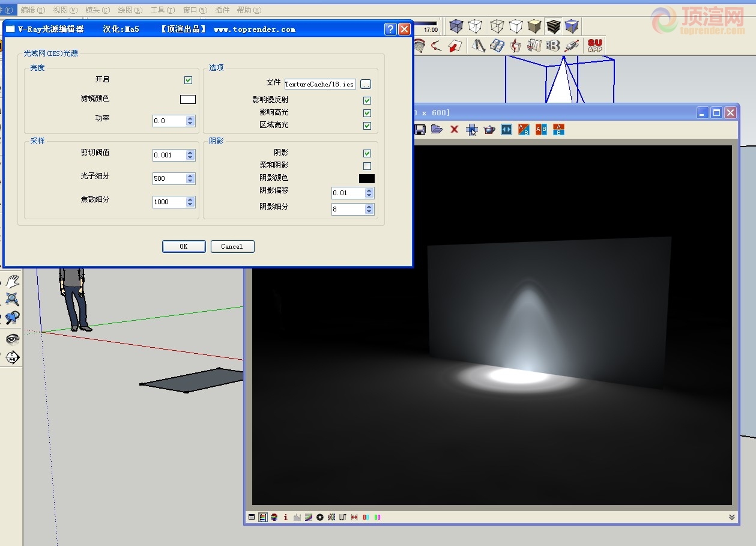756x546 pixels.
Task: Decrease the 阴影细分 spinner value
Action: (x=369, y=212)
